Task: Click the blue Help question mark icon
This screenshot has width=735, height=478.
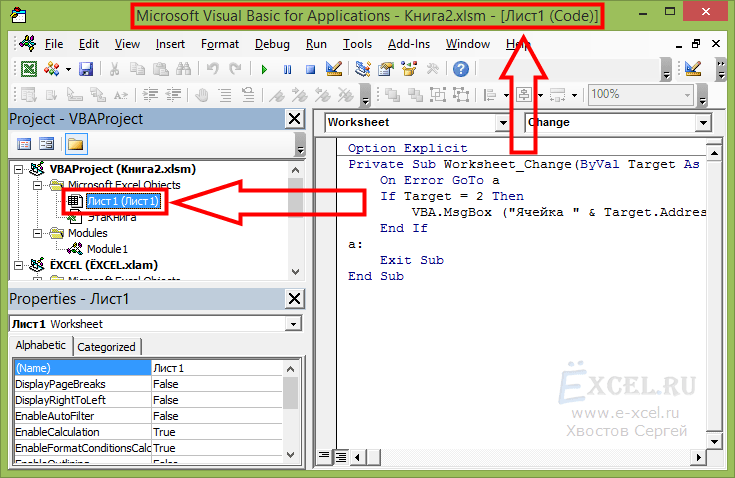Action: (461, 69)
